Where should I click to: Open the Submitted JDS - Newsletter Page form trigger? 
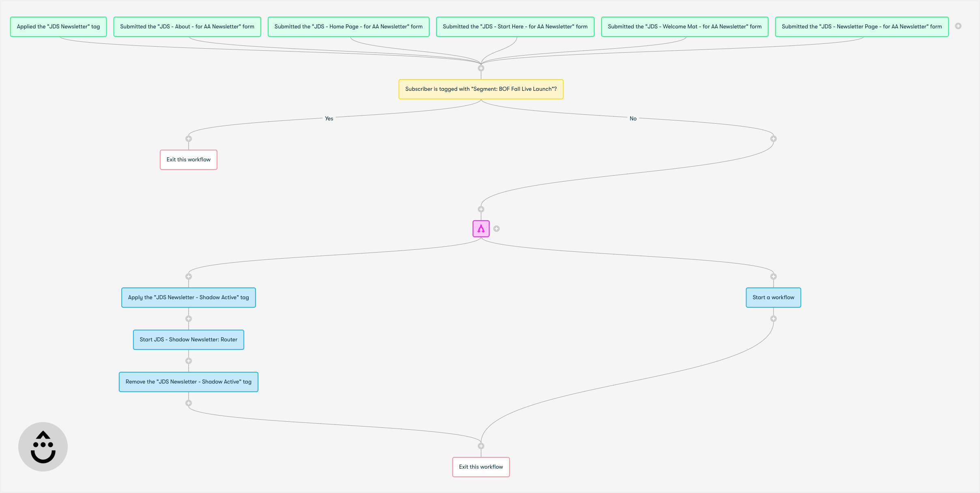click(x=861, y=26)
